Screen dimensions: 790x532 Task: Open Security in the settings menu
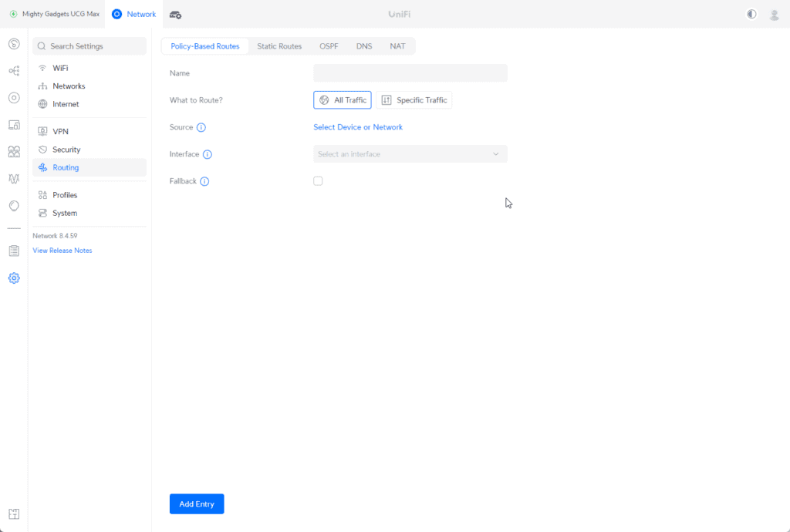pos(66,150)
